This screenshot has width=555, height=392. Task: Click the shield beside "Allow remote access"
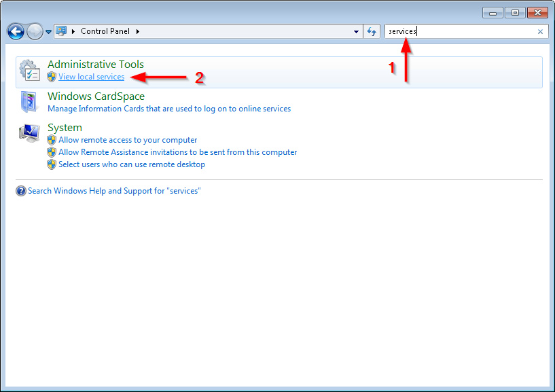pyautogui.click(x=52, y=139)
